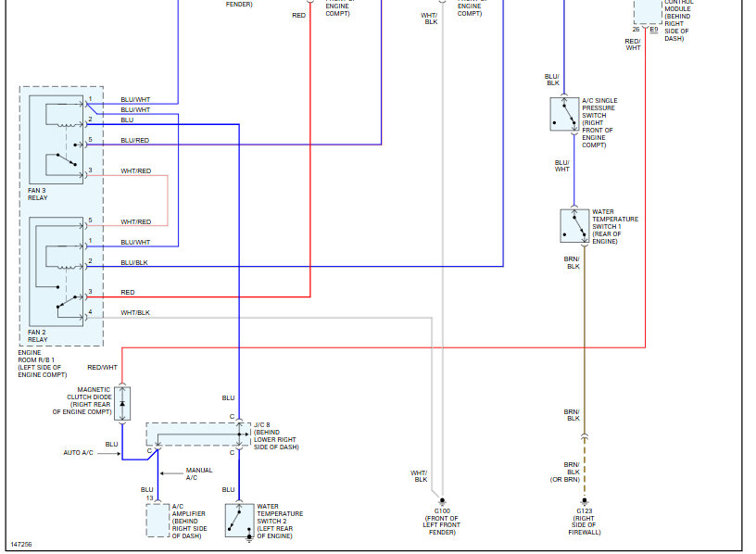Image resolution: width=756 pixels, height=554 pixels.
Task: Click the Fan 2 relay schematic symbol
Action: coord(57,271)
